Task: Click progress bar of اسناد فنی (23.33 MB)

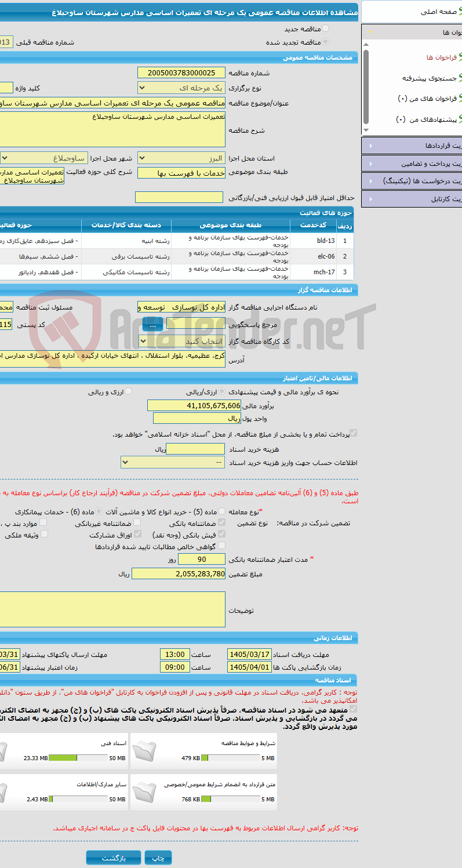Action: click(x=78, y=758)
